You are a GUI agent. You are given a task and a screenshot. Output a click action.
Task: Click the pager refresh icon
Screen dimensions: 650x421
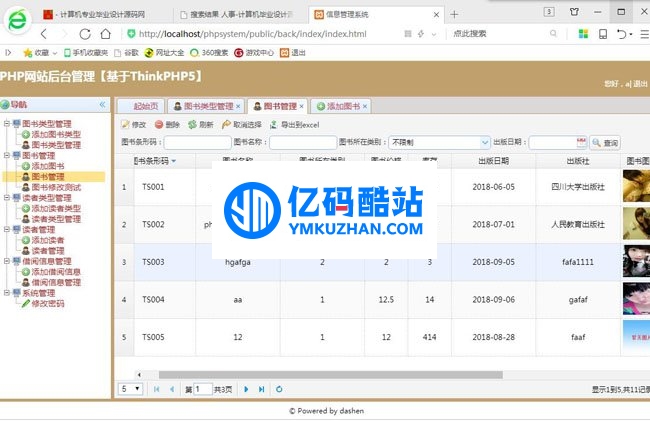279,389
